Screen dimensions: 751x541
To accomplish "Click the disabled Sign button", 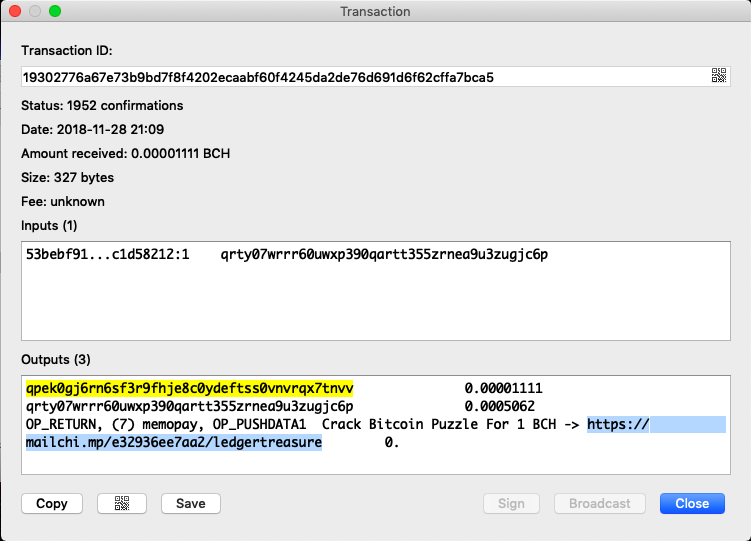I will (x=511, y=503).
